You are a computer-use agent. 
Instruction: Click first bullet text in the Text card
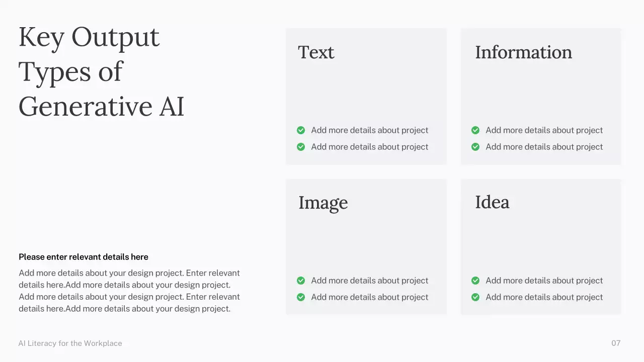tap(369, 130)
